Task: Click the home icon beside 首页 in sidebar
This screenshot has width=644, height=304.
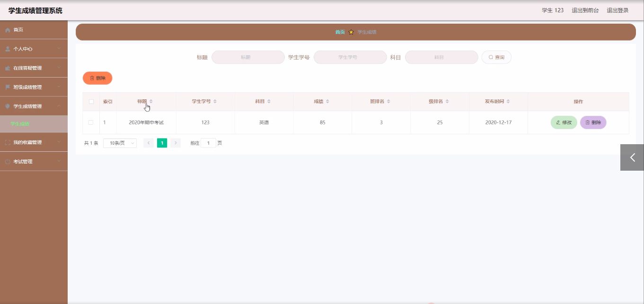Action: click(8, 30)
